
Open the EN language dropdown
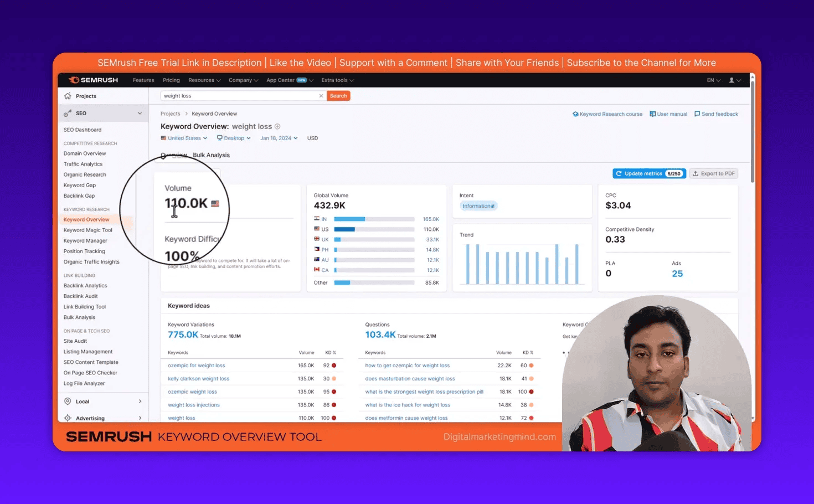[713, 80]
